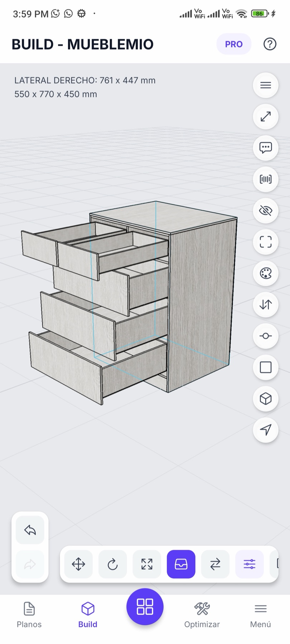
Task: Select the rotate tool
Action: pos(112,564)
